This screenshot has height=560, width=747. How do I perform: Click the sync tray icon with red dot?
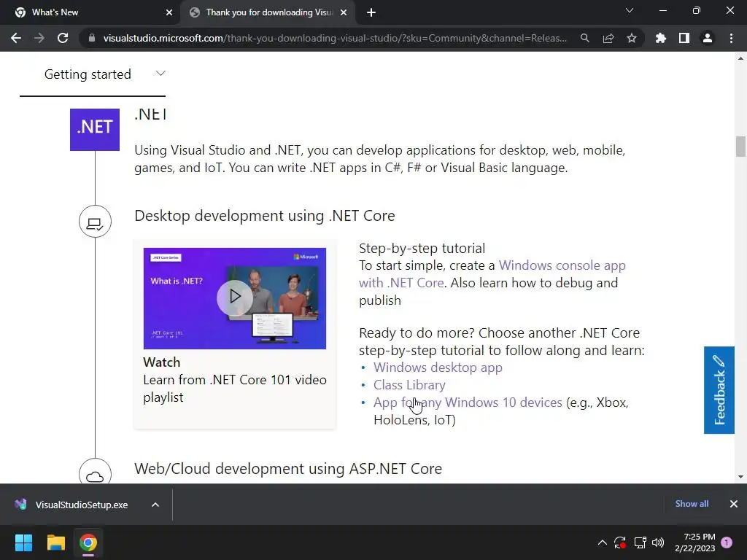pyautogui.click(x=620, y=542)
